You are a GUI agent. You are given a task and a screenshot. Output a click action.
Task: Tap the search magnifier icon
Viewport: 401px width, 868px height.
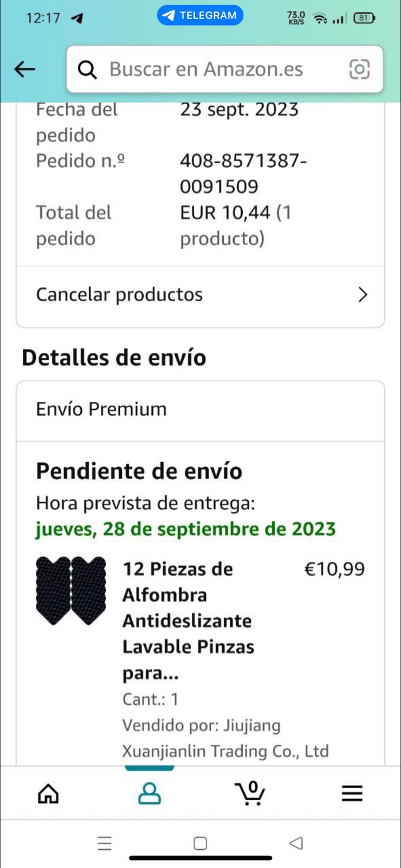[87, 69]
